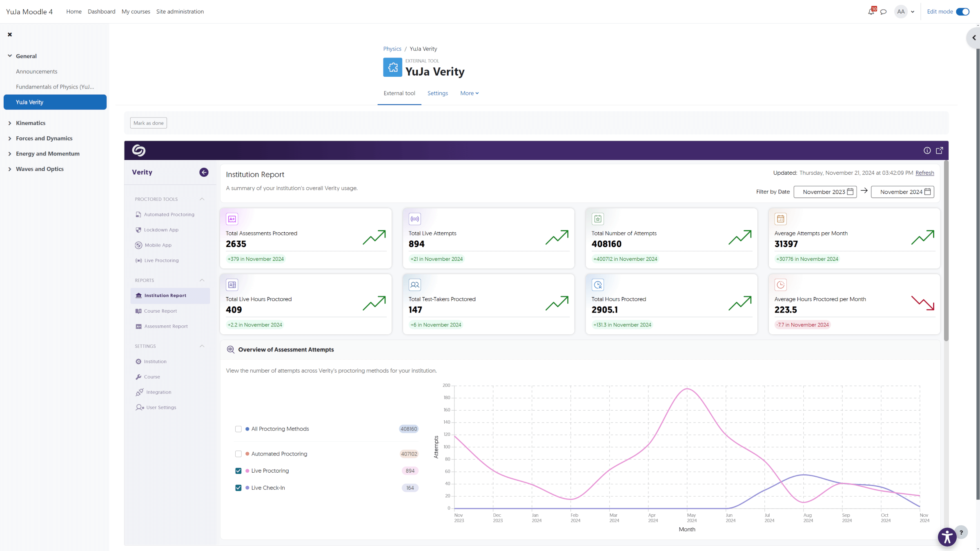Screen dimensions: 980x551
Task: Open the info icon in the purple header
Action: 927,150
